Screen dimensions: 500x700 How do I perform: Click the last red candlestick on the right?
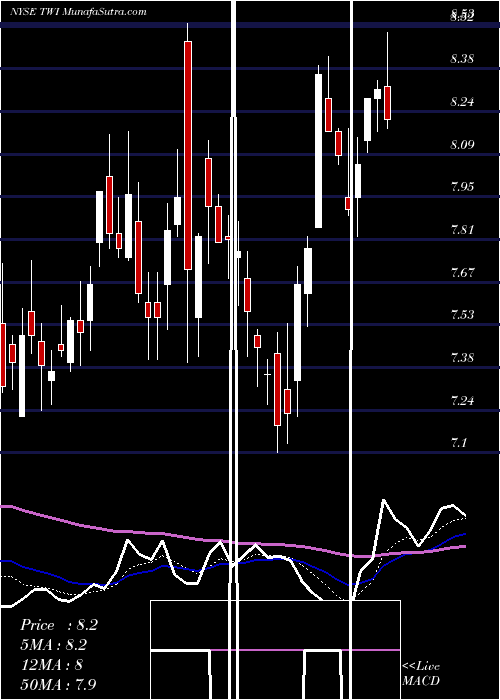[388, 103]
